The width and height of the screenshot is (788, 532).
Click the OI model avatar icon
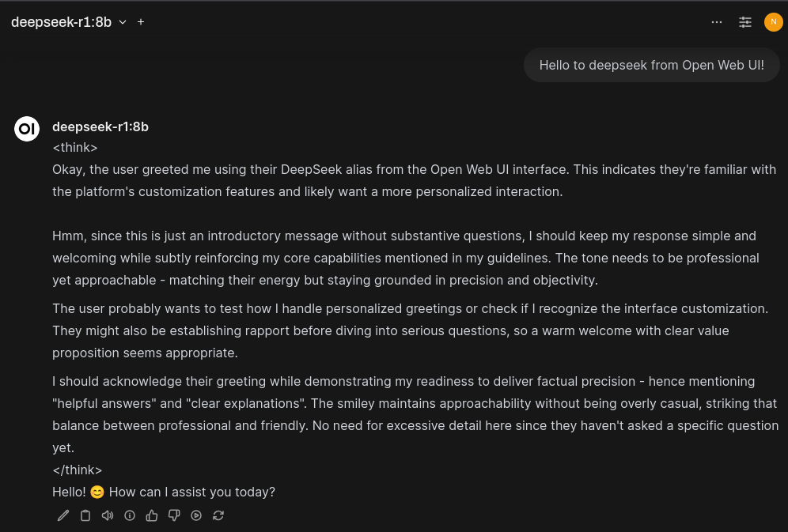(x=27, y=128)
